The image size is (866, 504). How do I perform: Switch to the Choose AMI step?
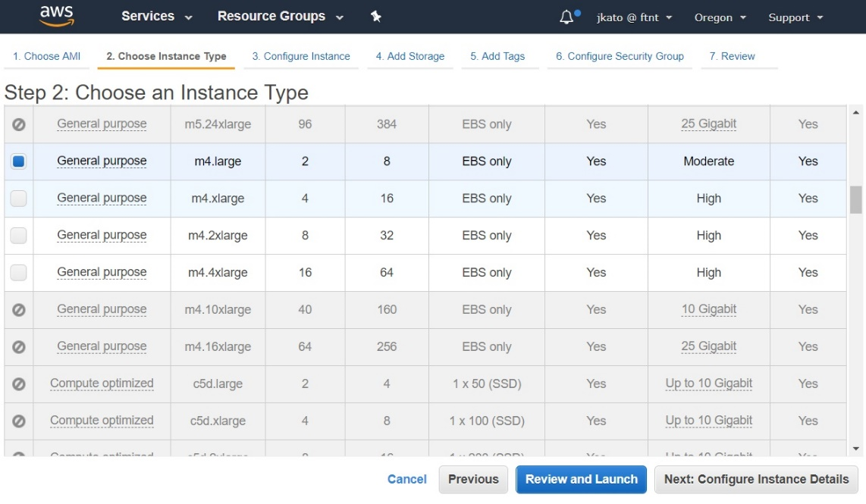pos(46,56)
